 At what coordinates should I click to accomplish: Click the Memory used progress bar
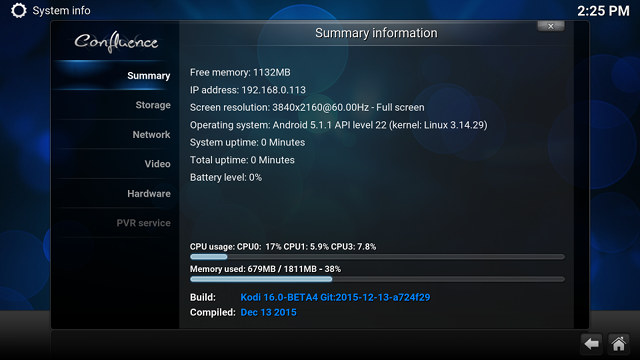click(377, 279)
